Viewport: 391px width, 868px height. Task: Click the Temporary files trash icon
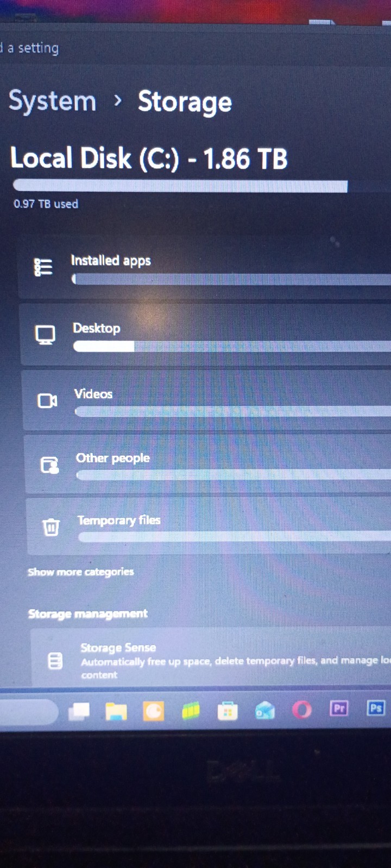[x=51, y=527]
